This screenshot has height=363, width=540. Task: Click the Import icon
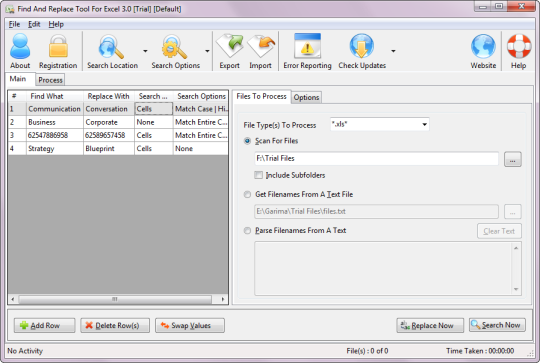[261, 46]
